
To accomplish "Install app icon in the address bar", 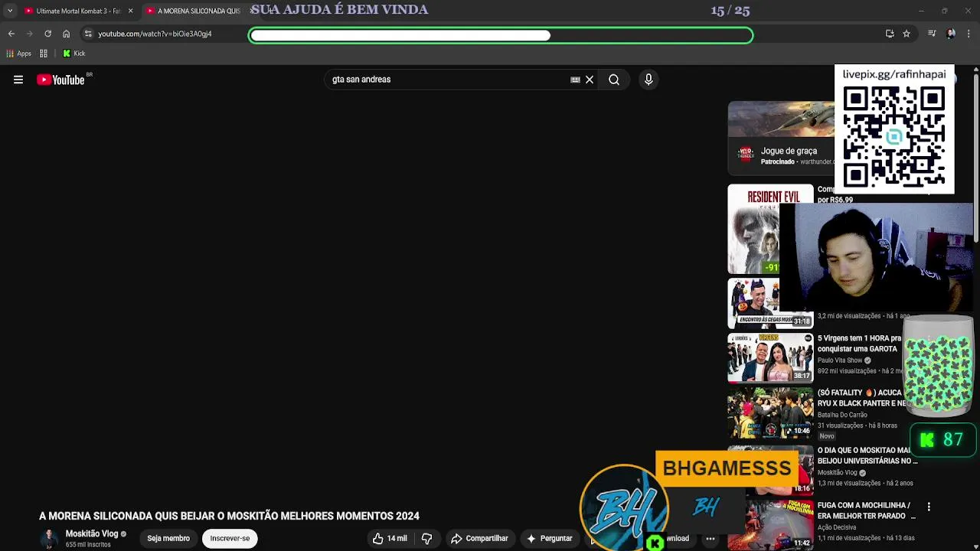I will coord(890,34).
